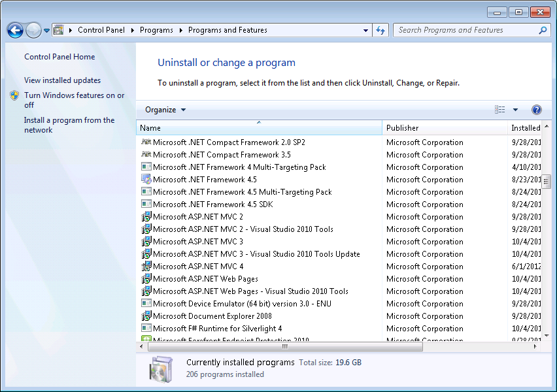Open Control Panel Home link
557x392 pixels.
pos(59,57)
